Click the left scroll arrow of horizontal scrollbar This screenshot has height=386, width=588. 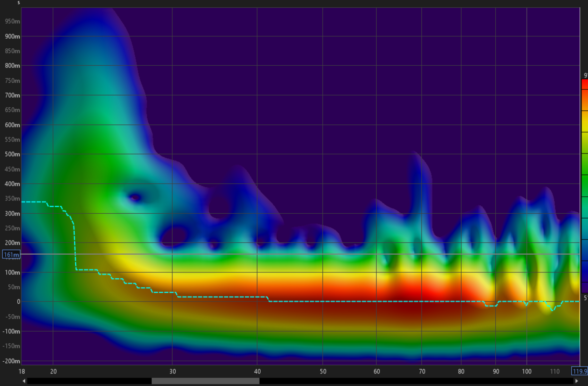24,381
